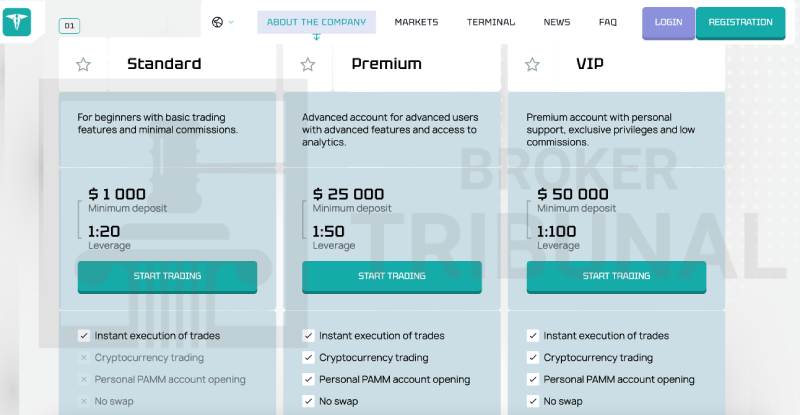Click the 01 slide indicator badge
Viewport: 800px width, 415px height.
[69, 26]
